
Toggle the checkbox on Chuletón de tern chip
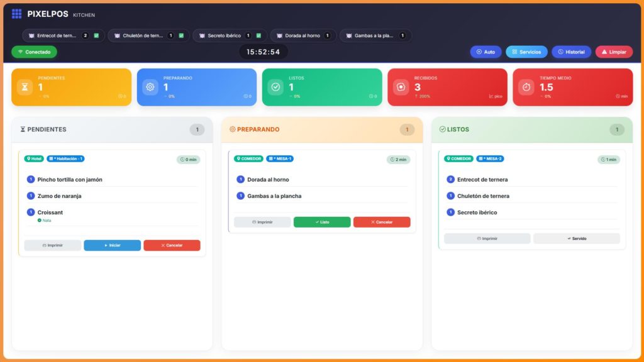click(181, 36)
